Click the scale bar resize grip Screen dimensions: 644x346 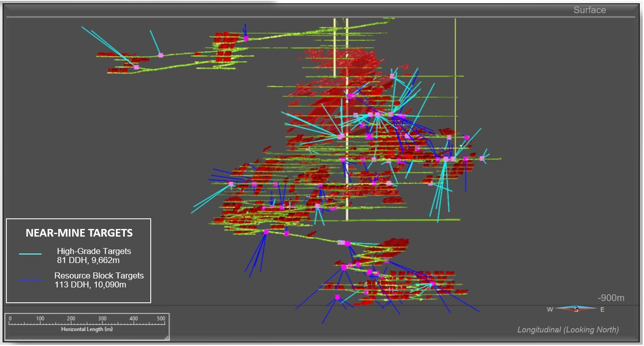pos(167,338)
